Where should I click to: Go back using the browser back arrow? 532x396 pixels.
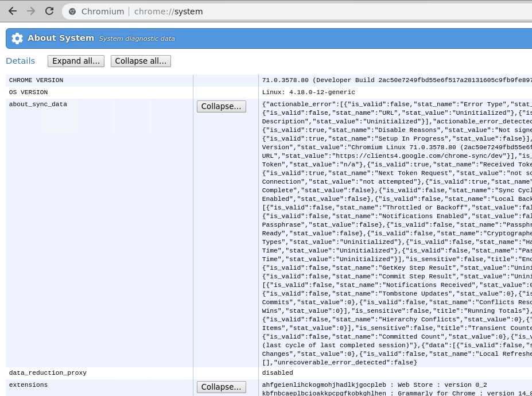13,11
